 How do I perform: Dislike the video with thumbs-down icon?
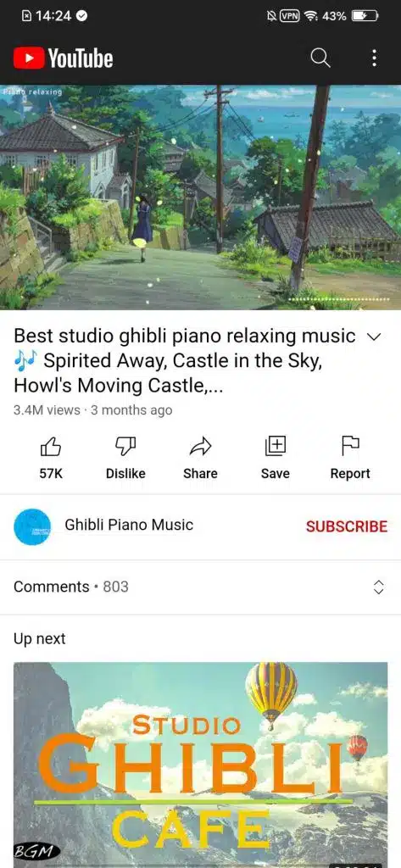125,458
